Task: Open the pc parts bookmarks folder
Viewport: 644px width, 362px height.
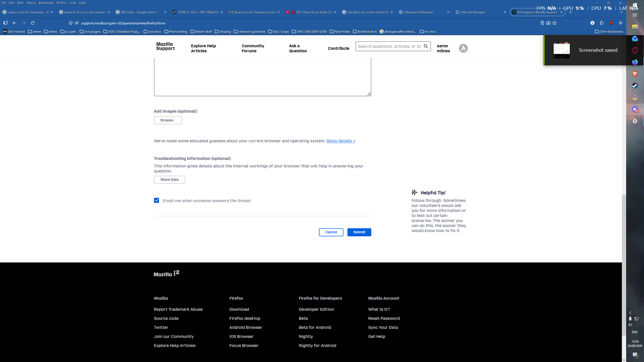Action: coord(68,31)
